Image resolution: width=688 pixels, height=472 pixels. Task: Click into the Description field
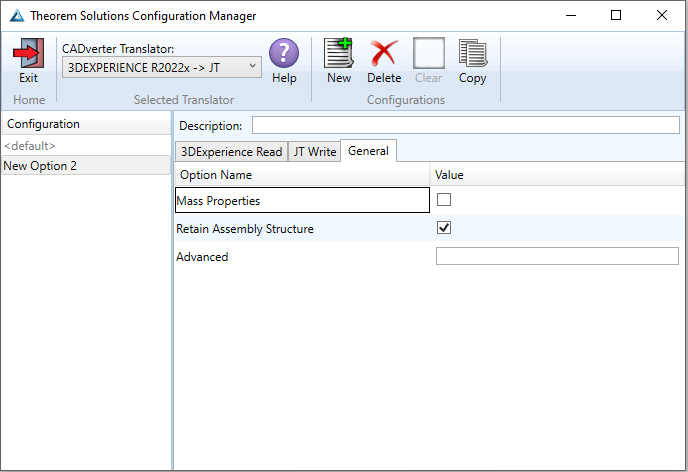[x=466, y=125]
